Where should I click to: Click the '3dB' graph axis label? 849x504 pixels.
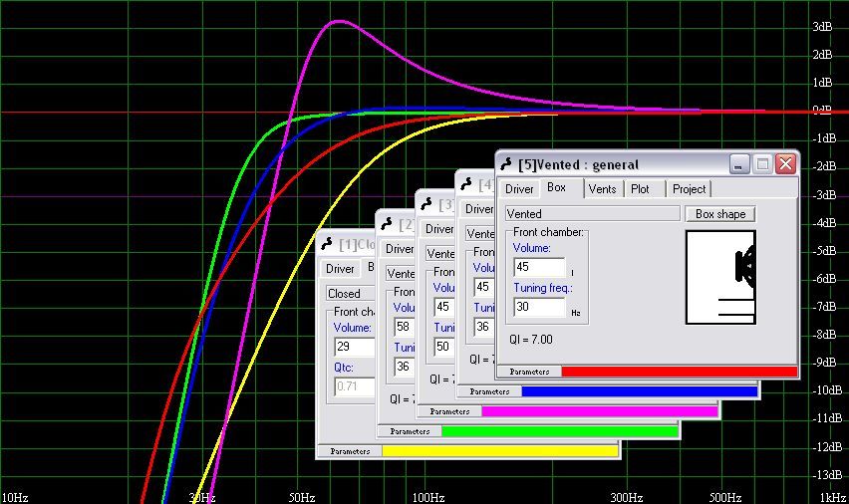[822, 27]
